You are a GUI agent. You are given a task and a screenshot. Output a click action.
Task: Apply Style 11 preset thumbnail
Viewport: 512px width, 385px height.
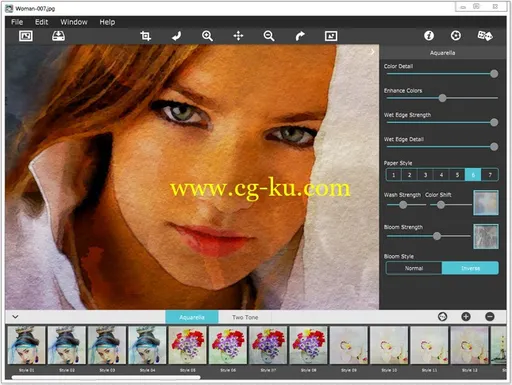tap(429, 345)
